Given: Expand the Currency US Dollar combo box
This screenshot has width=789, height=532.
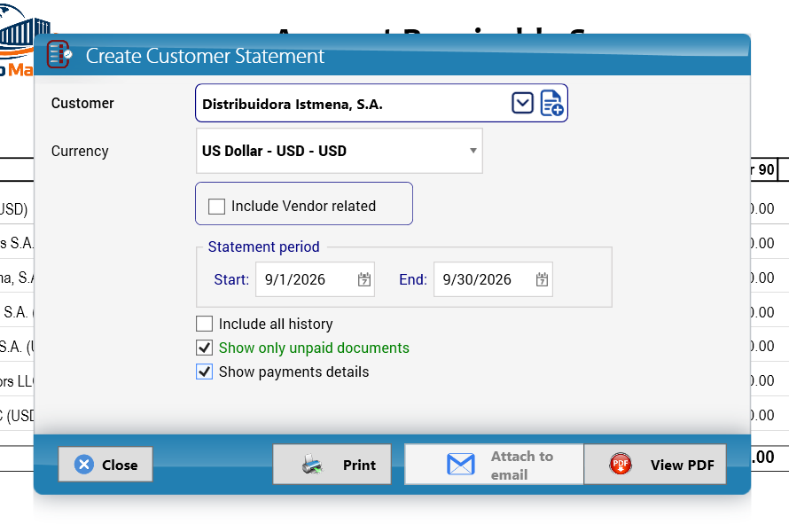Looking at the screenshot, I should pyautogui.click(x=340, y=151).
